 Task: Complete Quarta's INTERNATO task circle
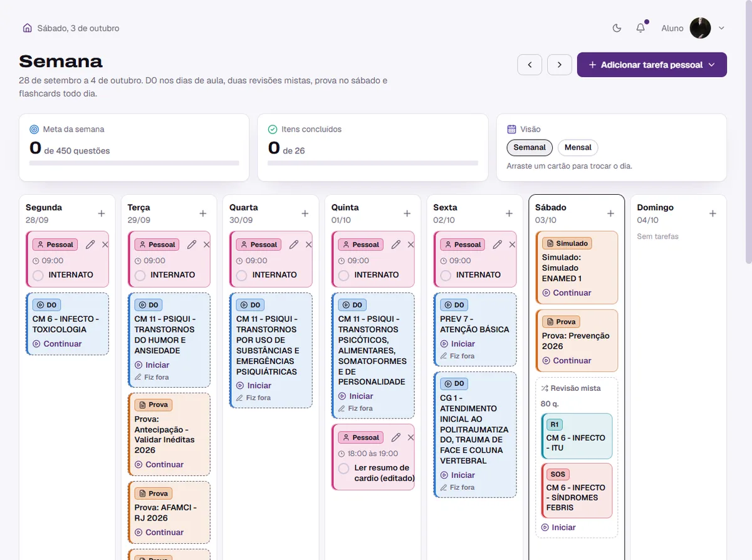[241, 275]
